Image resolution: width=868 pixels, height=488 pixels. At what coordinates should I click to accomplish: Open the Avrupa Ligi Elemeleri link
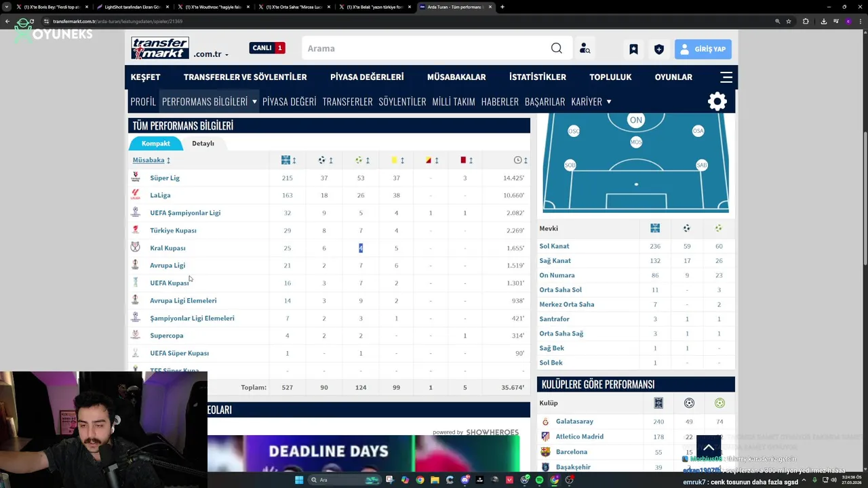click(183, 300)
